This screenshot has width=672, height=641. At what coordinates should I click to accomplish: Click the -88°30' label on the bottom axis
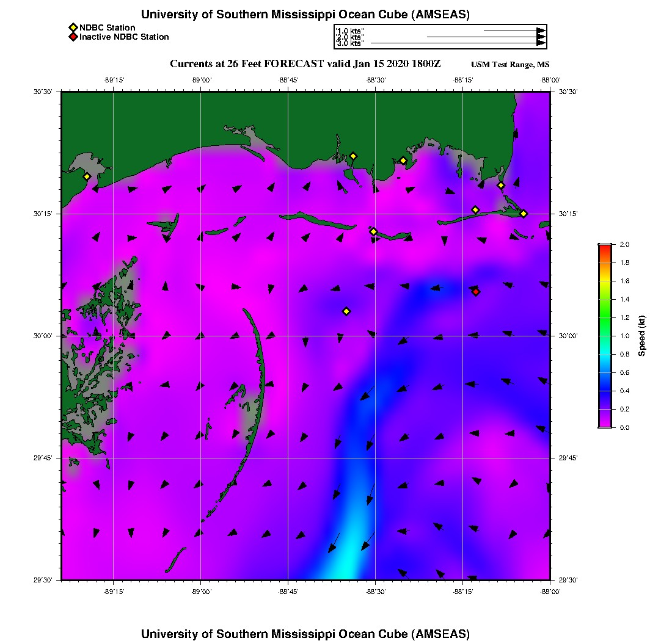tap(376, 592)
